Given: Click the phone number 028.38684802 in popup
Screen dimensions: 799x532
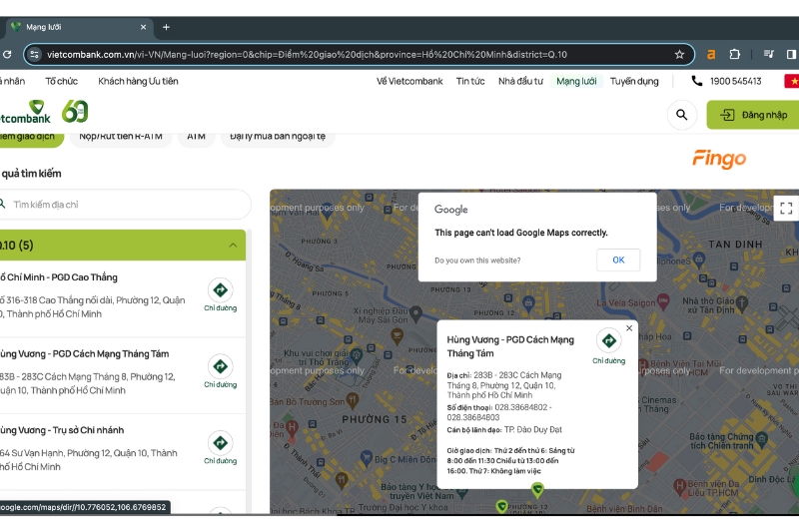Looking at the screenshot, I should [520, 407].
